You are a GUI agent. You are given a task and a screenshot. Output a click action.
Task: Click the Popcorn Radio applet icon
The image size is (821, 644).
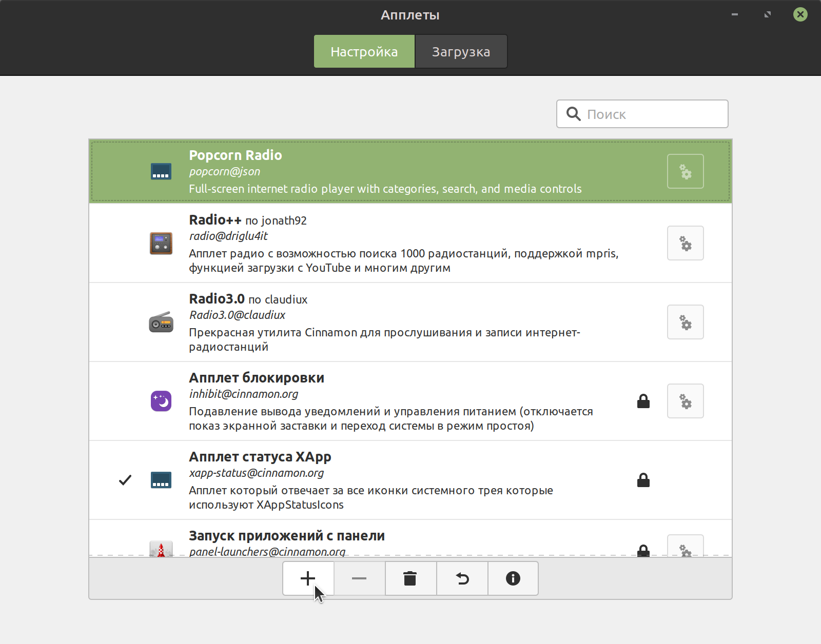pyautogui.click(x=161, y=171)
